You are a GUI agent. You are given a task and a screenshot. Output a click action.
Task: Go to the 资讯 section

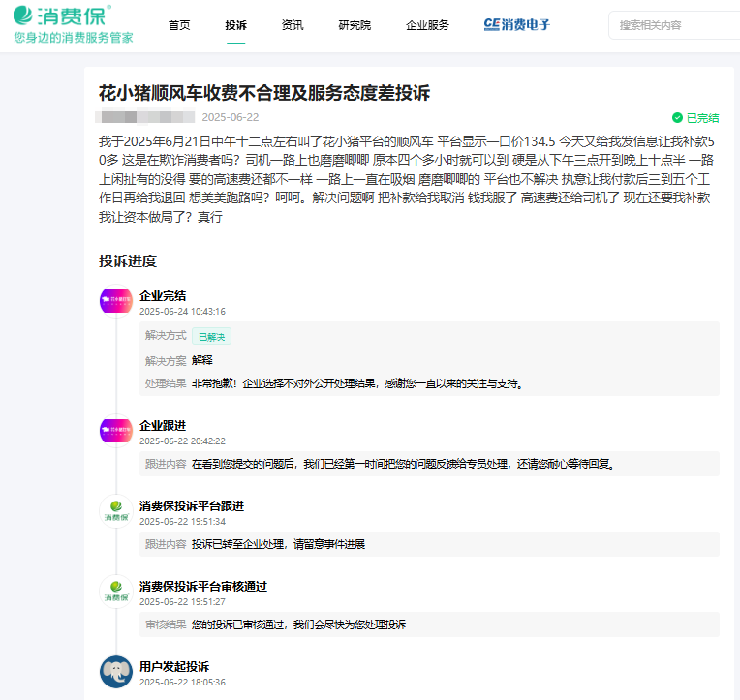pyautogui.click(x=293, y=25)
